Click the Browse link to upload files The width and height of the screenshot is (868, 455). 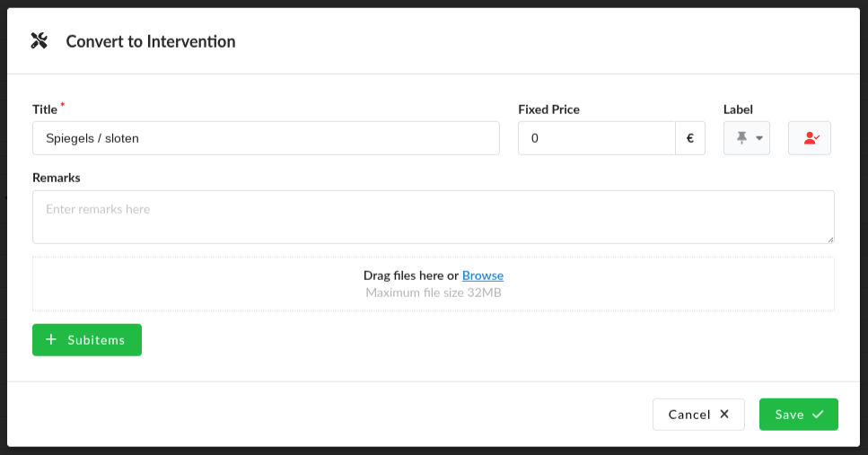click(483, 276)
